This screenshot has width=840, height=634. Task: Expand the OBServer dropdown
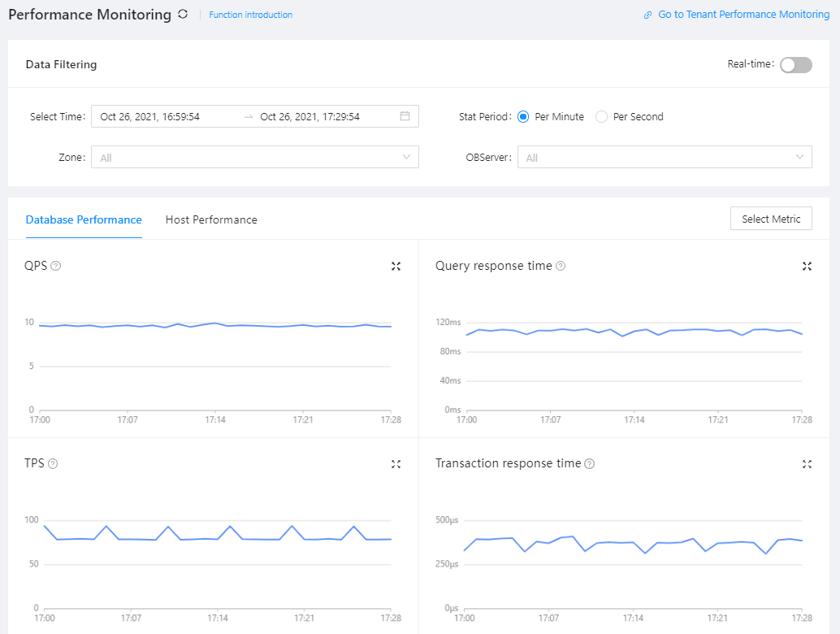pos(665,157)
